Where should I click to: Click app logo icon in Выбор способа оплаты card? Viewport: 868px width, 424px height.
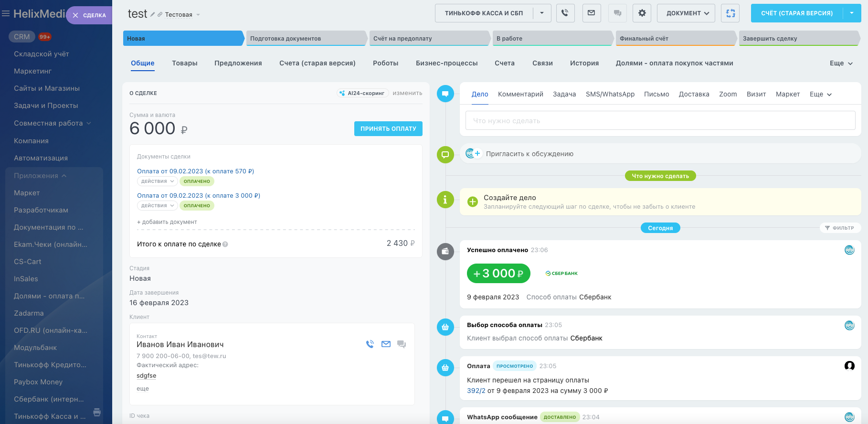849,325
